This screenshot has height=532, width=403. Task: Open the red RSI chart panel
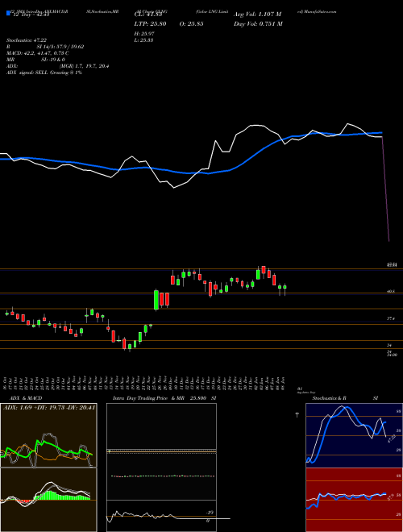point(354,500)
